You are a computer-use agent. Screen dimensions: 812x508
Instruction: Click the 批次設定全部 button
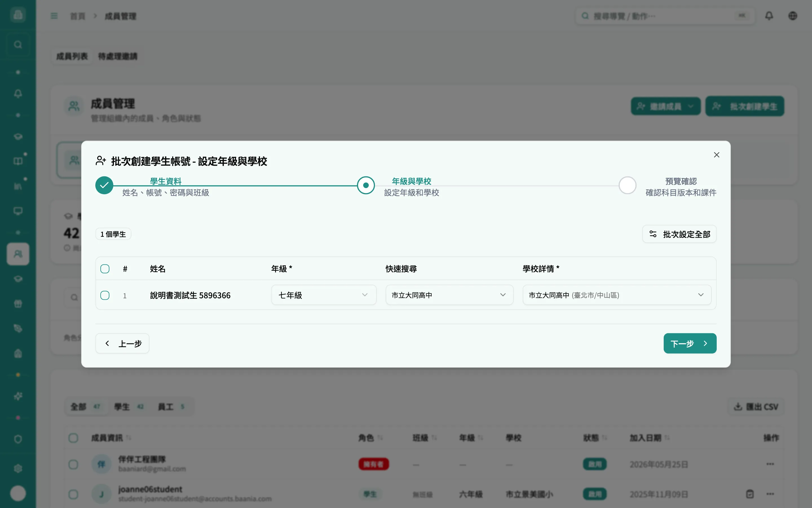(679, 234)
